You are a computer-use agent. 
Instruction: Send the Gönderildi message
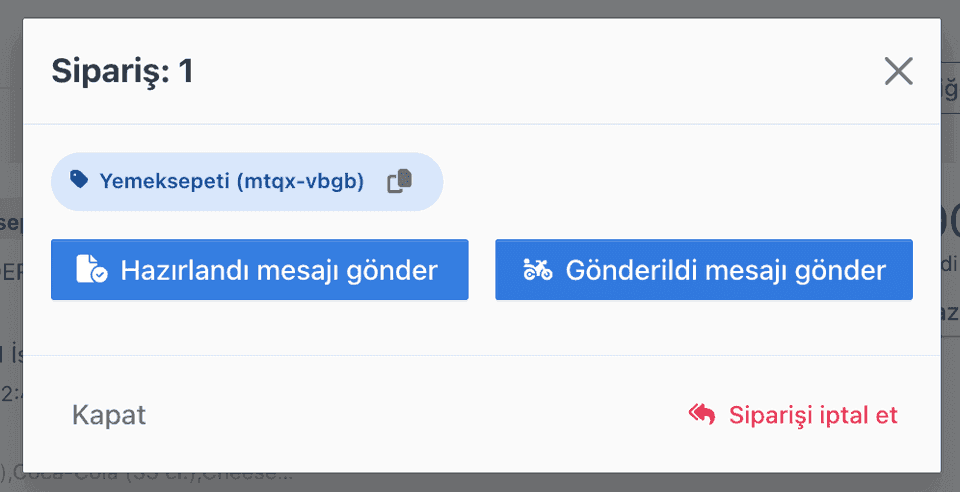pyautogui.click(x=704, y=270)
